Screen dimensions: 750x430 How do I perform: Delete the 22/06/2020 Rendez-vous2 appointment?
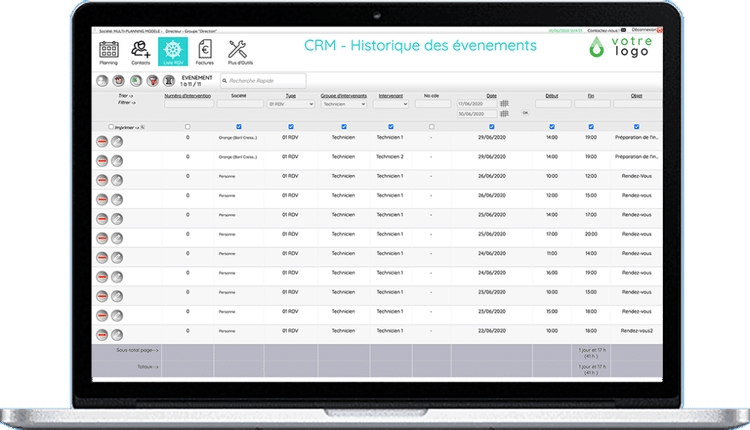(x=102, y=335)
